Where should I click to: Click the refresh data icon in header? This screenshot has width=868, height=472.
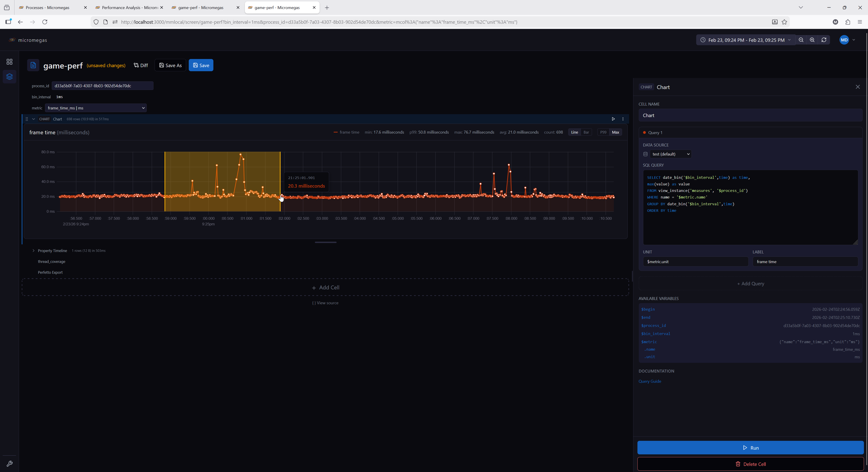(824, 40)
